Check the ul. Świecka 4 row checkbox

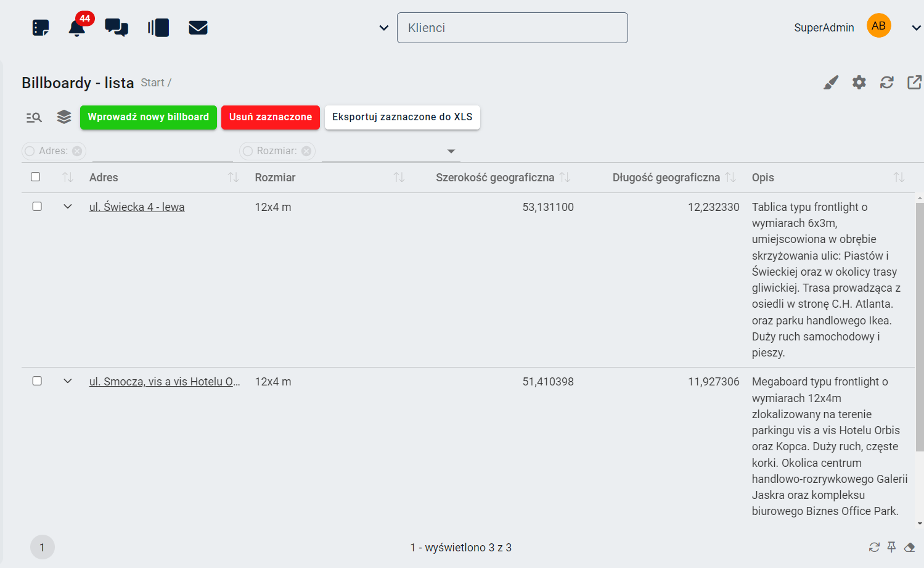coord(37,207)
